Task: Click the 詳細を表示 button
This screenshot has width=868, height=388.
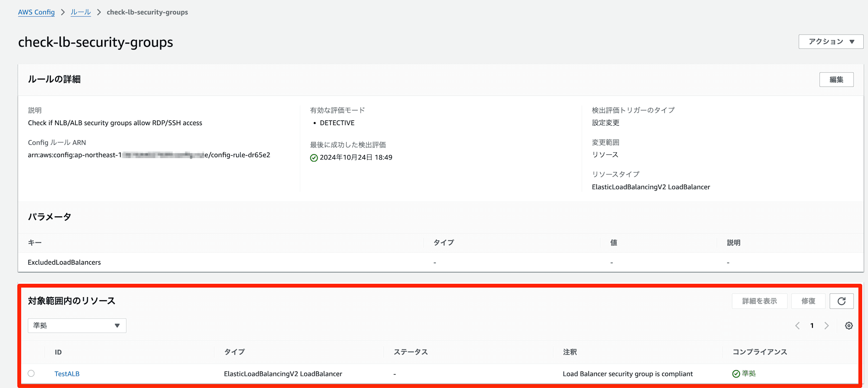Action: pos(759,301)
